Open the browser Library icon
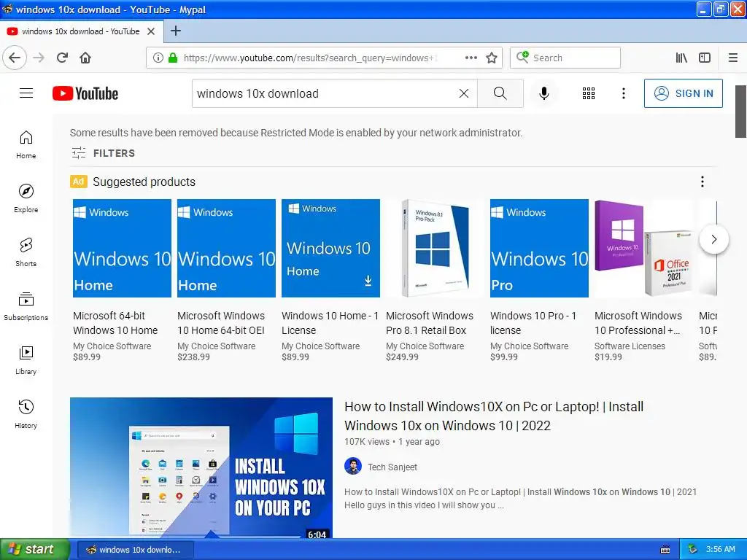747x560 pixels. click(x=681, y=58)
